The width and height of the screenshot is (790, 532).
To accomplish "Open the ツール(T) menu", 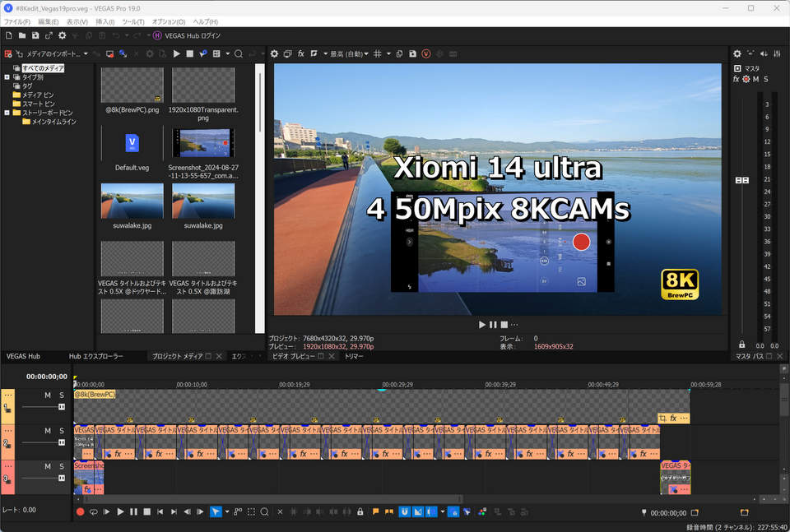I will pyautogui.click(x=132, y=21).
